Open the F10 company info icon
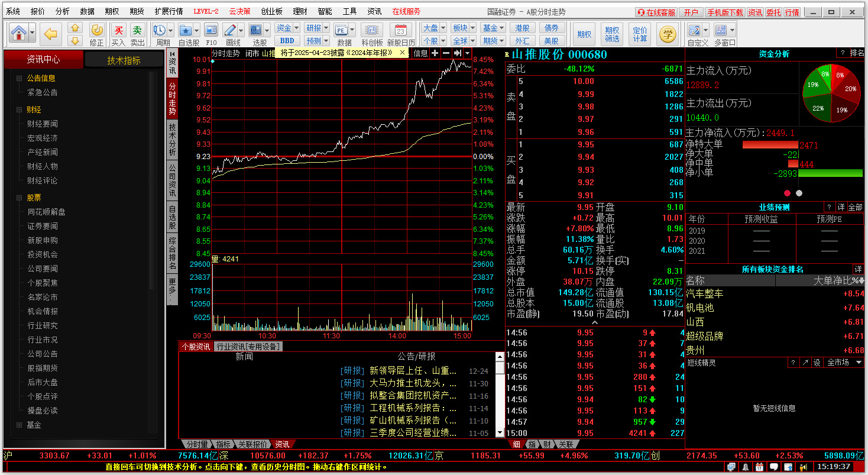 point(211,30)
